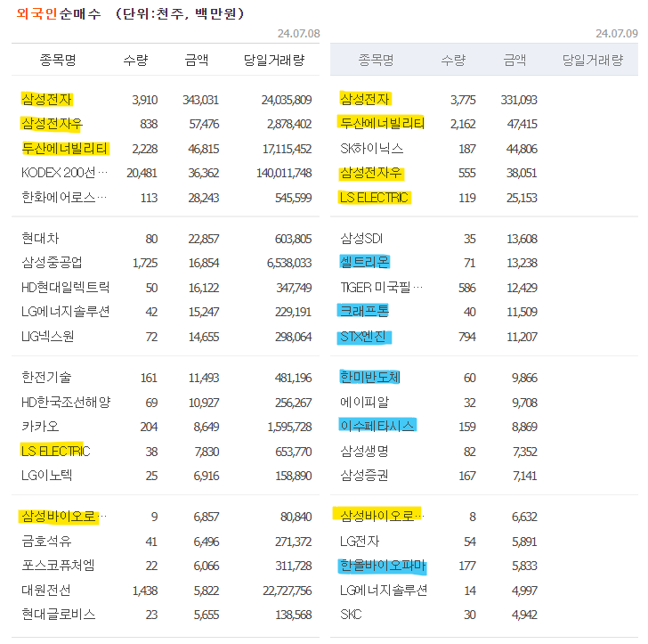The image size is (648, 644).
Task: Select 삼성전자우 in the 24.07.09 table
Action: (370, 173)
